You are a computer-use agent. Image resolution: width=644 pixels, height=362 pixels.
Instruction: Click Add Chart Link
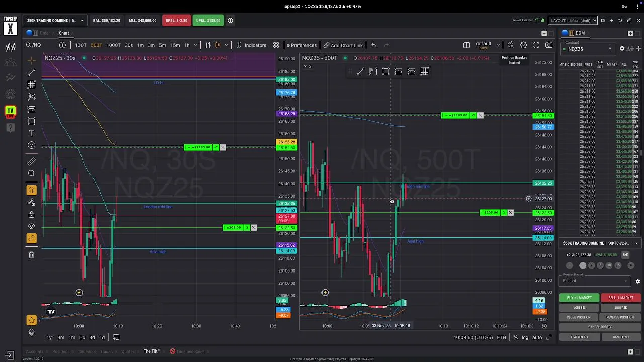click(343, 45)
